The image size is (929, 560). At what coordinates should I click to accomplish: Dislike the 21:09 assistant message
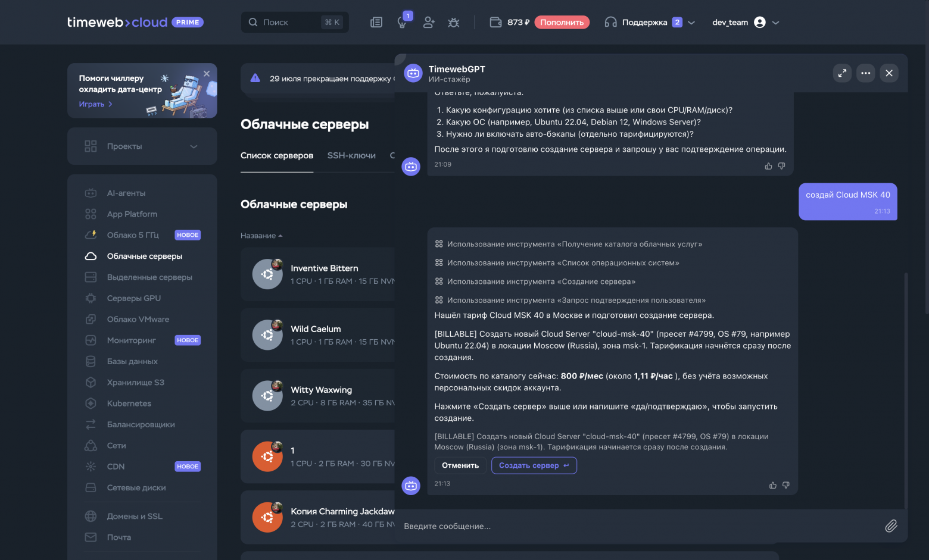pyautogui.click(x=782, y=166)
